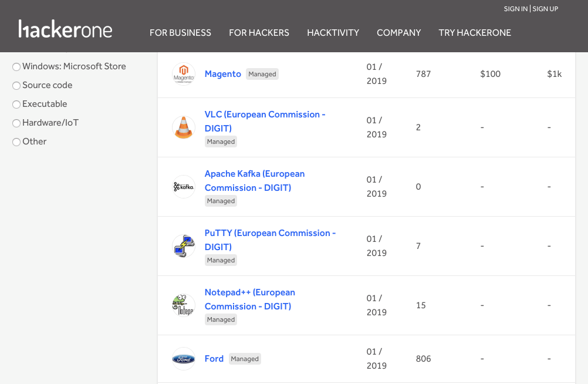Click the HackerOne logo

65,29
